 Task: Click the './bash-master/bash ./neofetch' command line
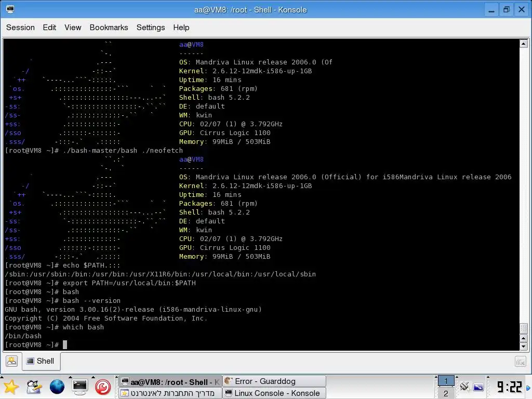click(94, 150)
